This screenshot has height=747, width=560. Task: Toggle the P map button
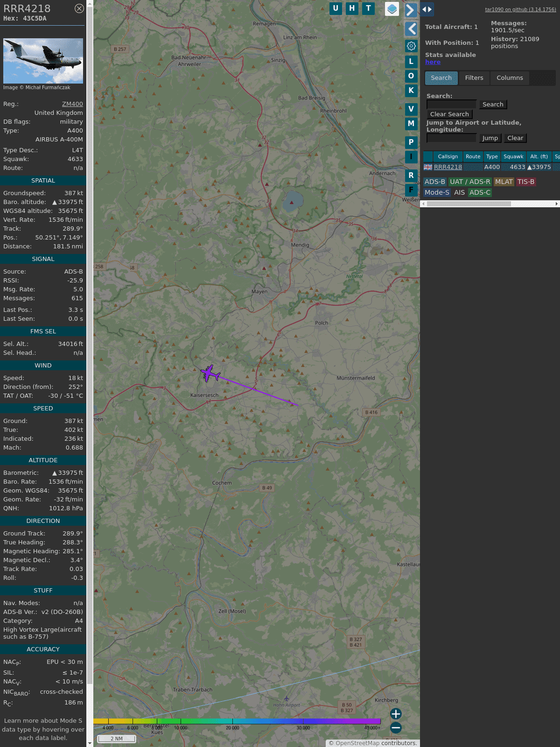coord(411,142)
